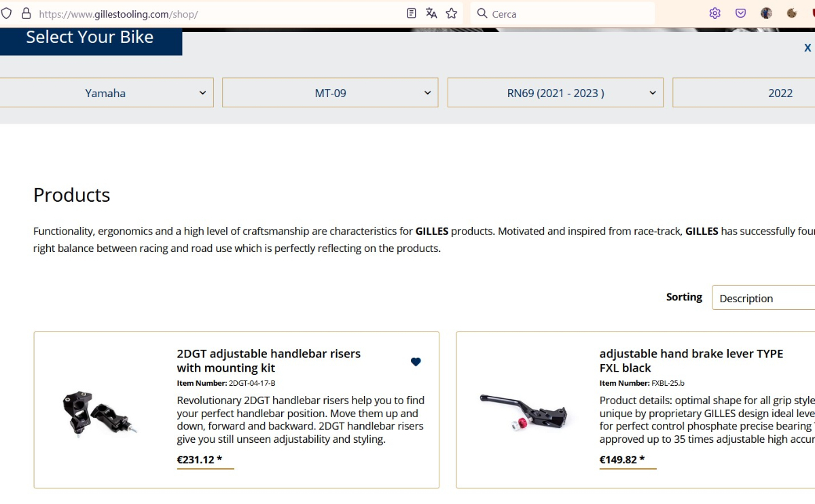Open the adjustable hand brake lever title
This screenshot has width=815, height=504.
click(691, 361)
